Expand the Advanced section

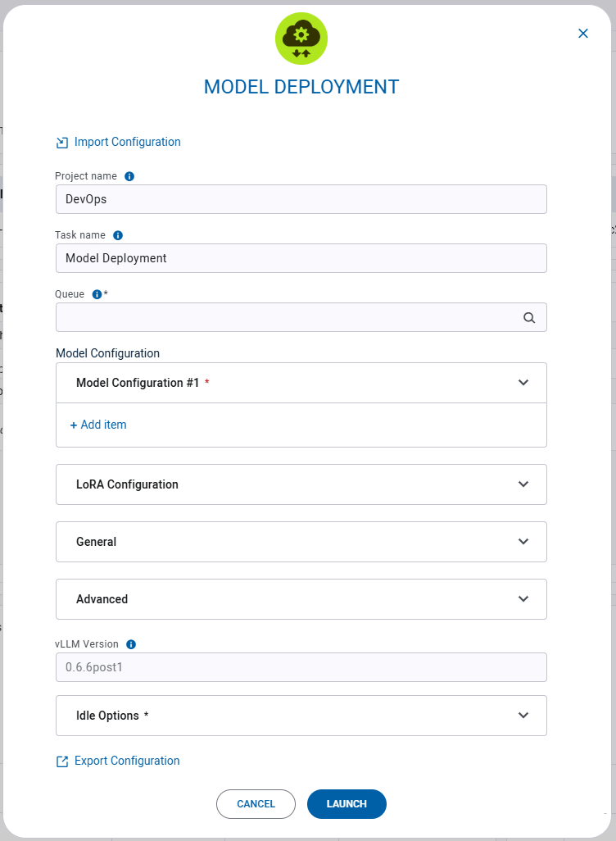point(523,599)
